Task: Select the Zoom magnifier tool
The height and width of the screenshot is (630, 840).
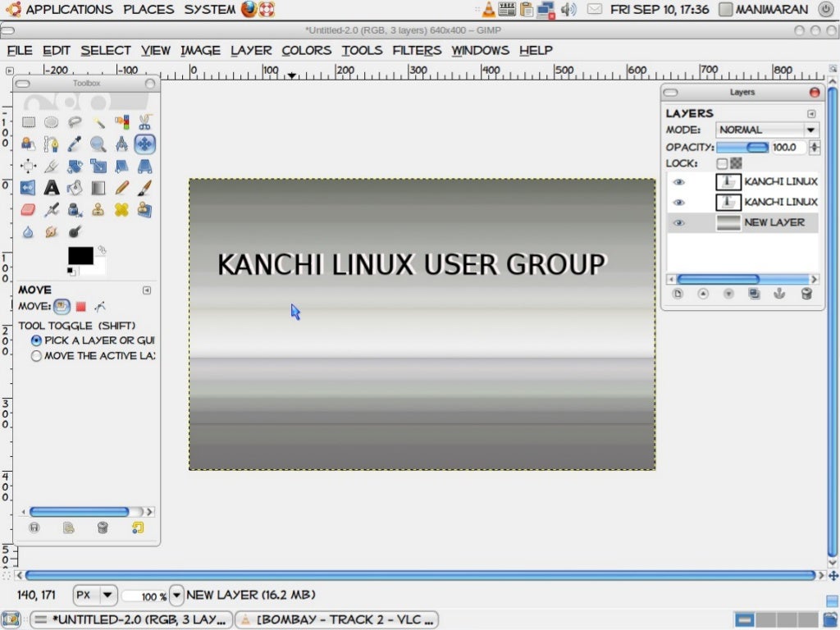Action: pos(98,144)
